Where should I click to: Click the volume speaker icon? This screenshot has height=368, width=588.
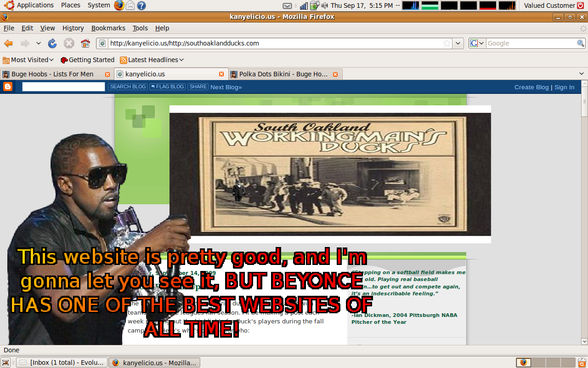325,6
